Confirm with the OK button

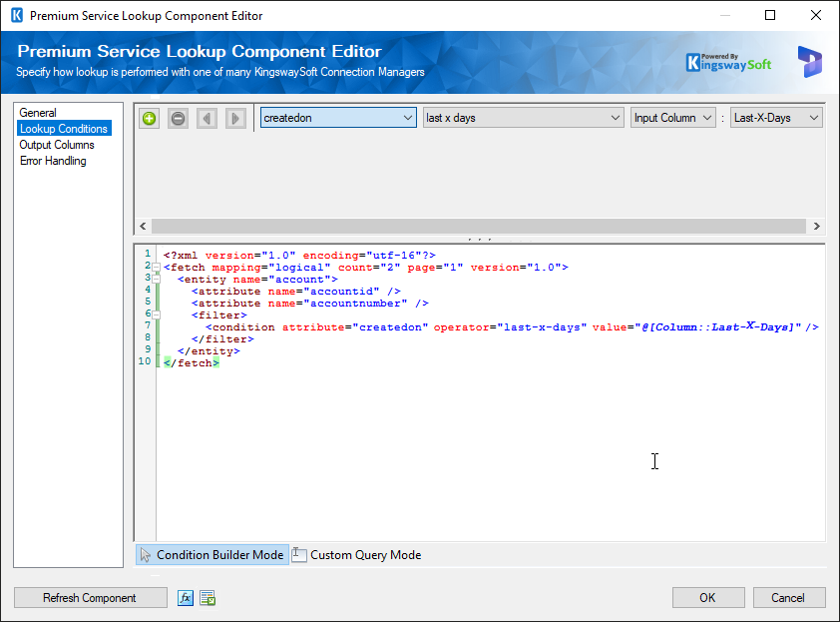(708, 598)
